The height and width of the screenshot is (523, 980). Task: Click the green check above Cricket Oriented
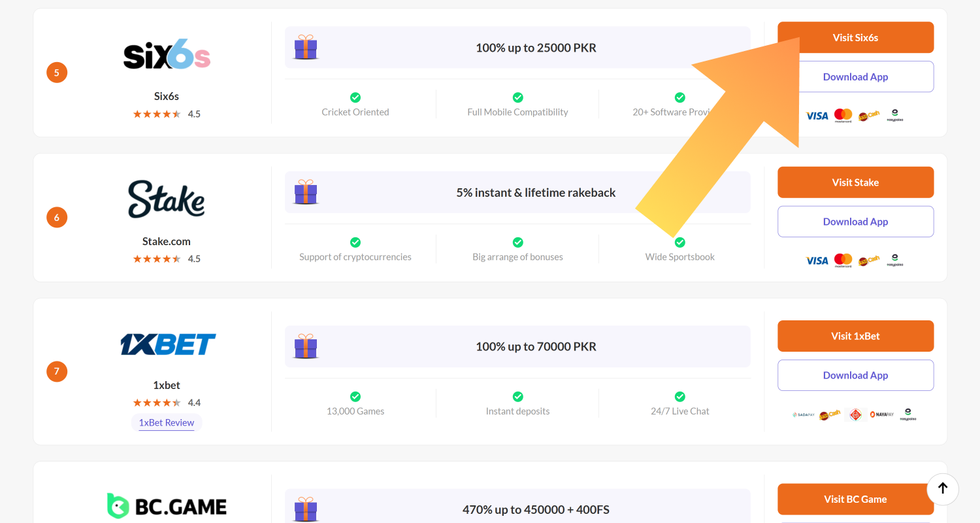355,97
